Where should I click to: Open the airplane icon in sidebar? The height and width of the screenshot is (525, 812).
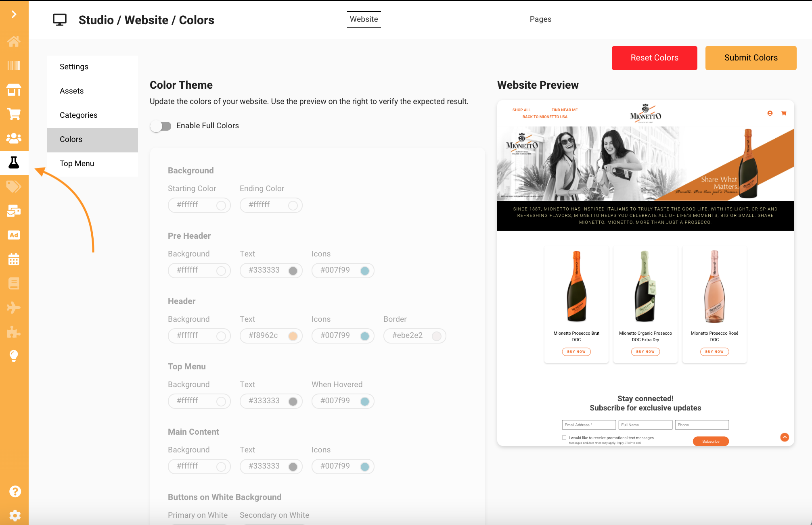pos(14,308)
